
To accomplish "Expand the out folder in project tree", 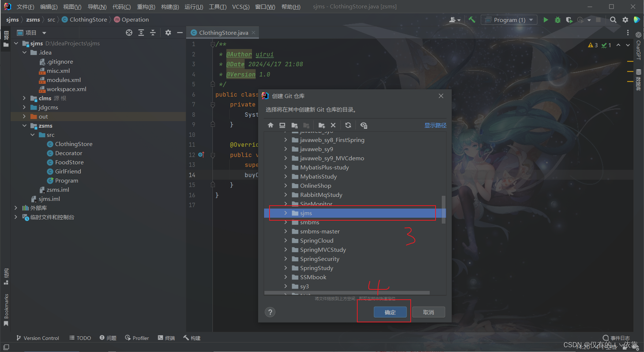I will coord(25,116).
